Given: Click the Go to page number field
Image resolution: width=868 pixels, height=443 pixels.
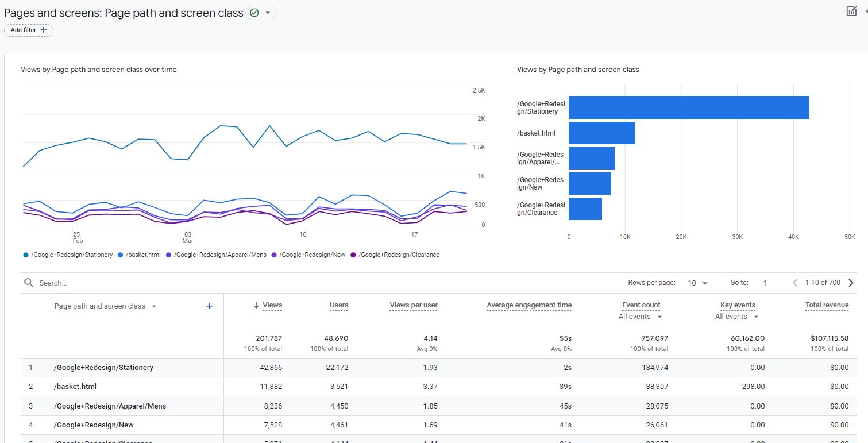Looking at the screenshot, I should 764,282.
